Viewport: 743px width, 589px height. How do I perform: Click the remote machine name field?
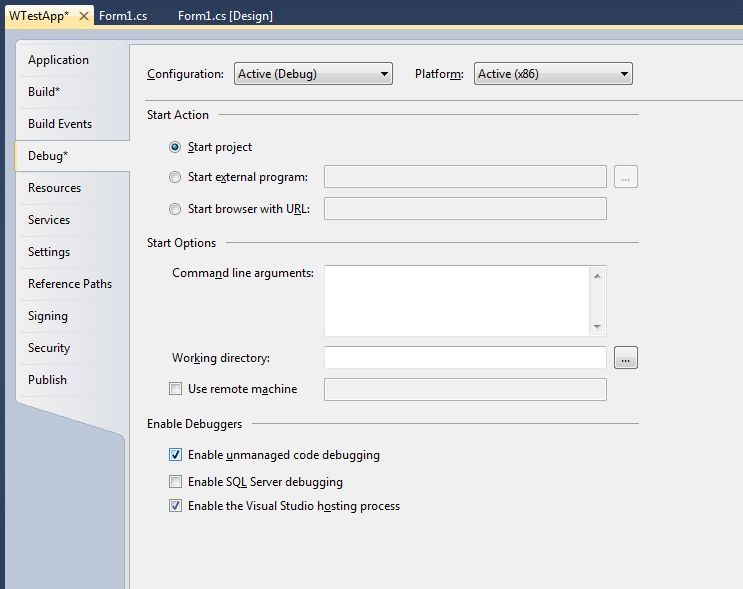465,390
